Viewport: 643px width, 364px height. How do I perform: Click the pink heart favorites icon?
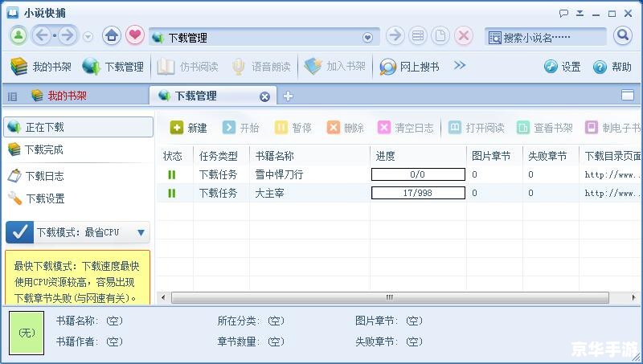tap(135, 36)
